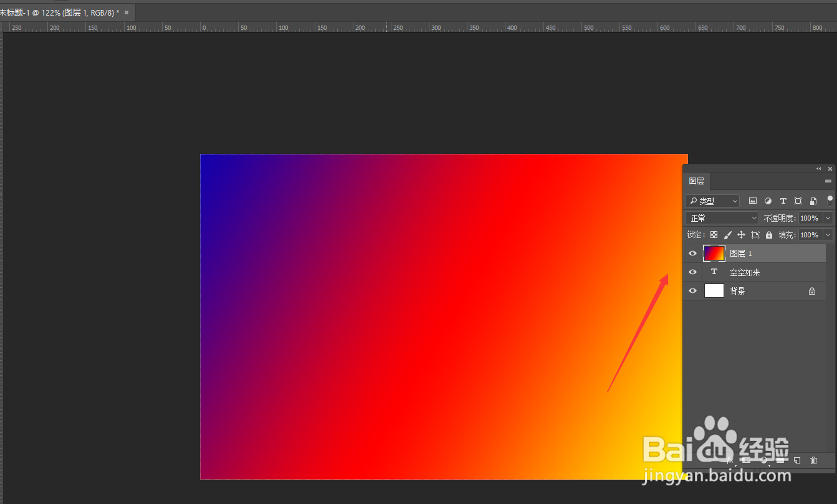Screen dimensions: 837x504
Task: Click the gradient canvas image
Action: (x=441, y=316)
